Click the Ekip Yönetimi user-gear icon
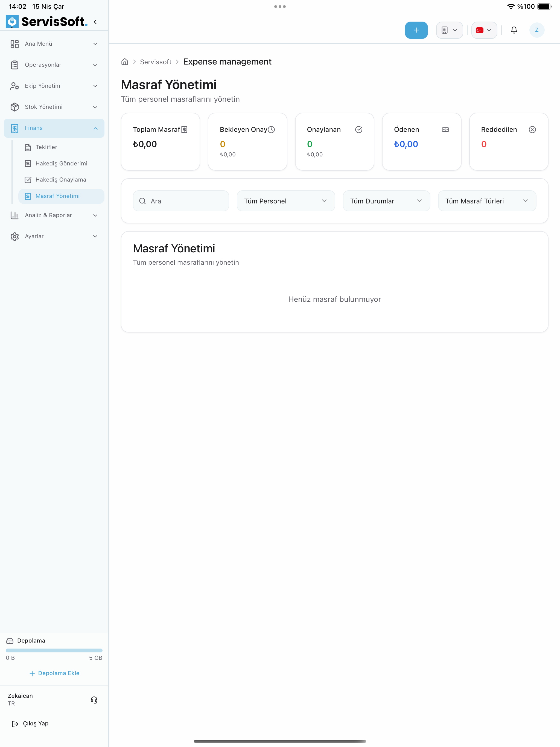 pyautogui.click(x=14, y=86)
